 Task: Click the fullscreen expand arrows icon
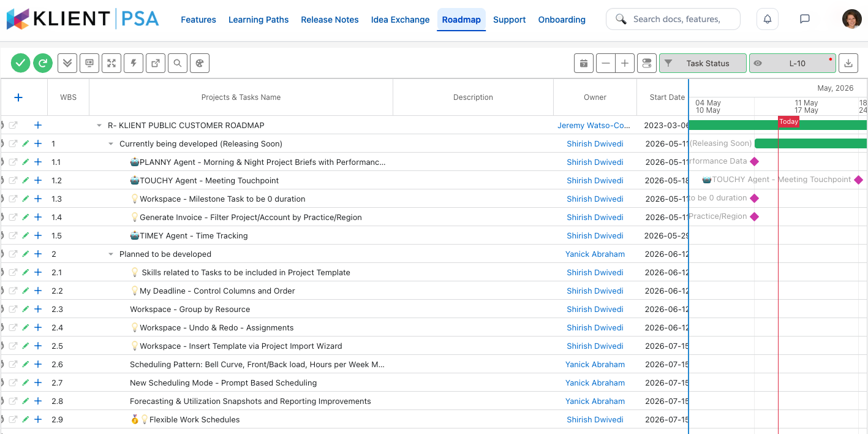click(x=111, y=63)
